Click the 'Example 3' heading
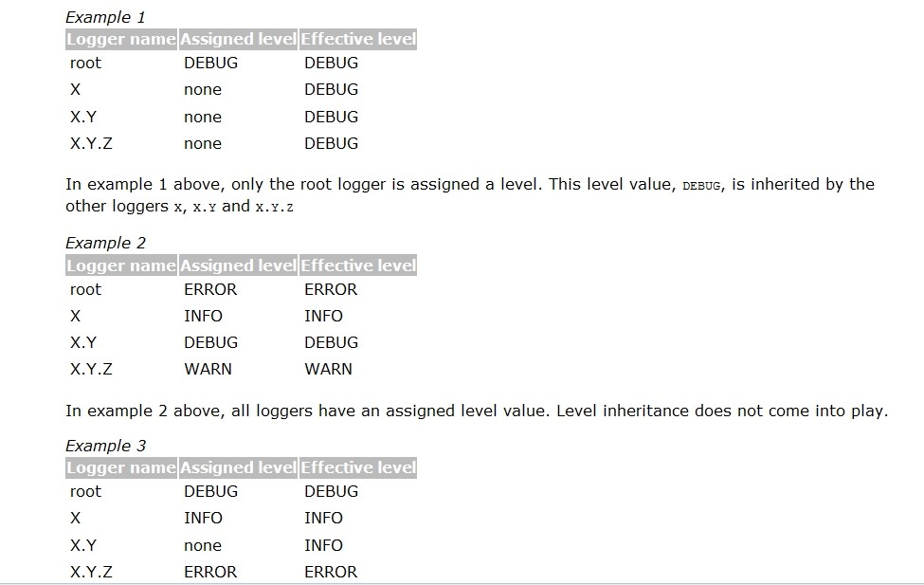The width and height of the screenshot is (924, 585). pos(105,446)
